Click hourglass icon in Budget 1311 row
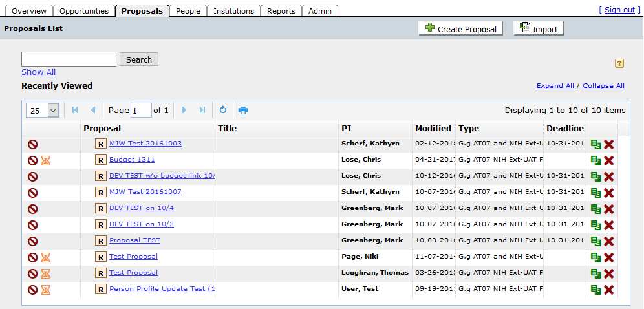 pos(46,160)
